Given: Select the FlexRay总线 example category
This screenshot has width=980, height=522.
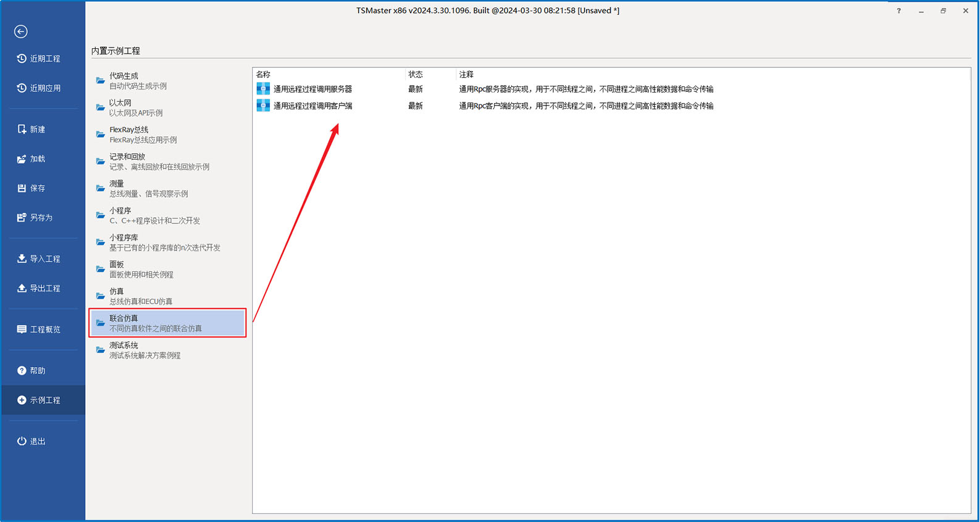Looking at the screenshot, I should [x=168, y=135].
